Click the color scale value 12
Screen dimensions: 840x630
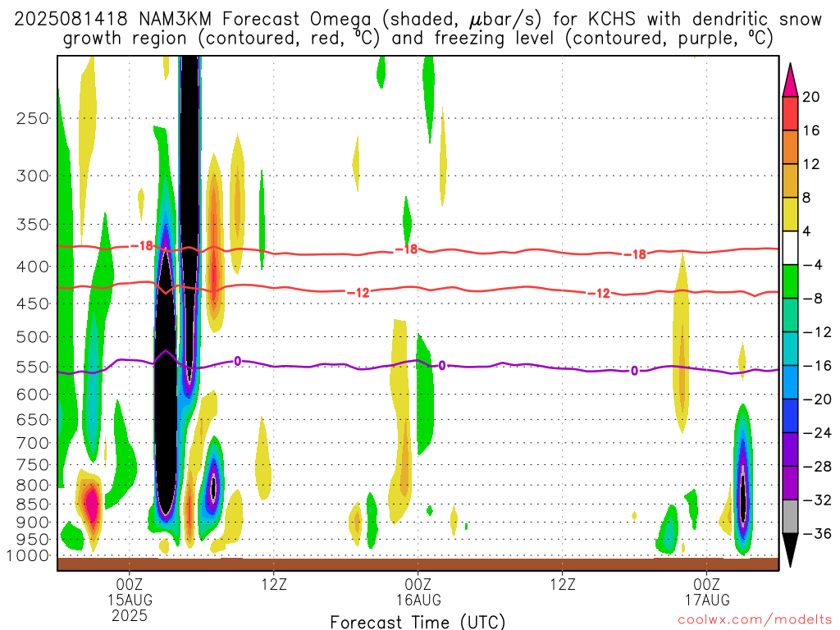point(811,164)
